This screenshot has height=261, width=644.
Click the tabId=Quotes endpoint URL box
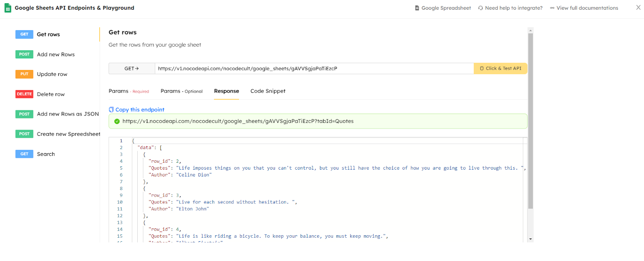point(318,121)
